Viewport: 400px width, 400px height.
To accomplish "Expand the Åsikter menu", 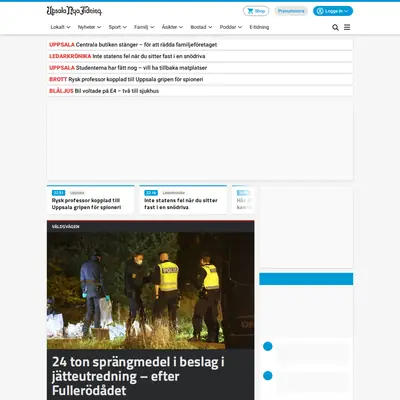I will [x=172, y=27].
